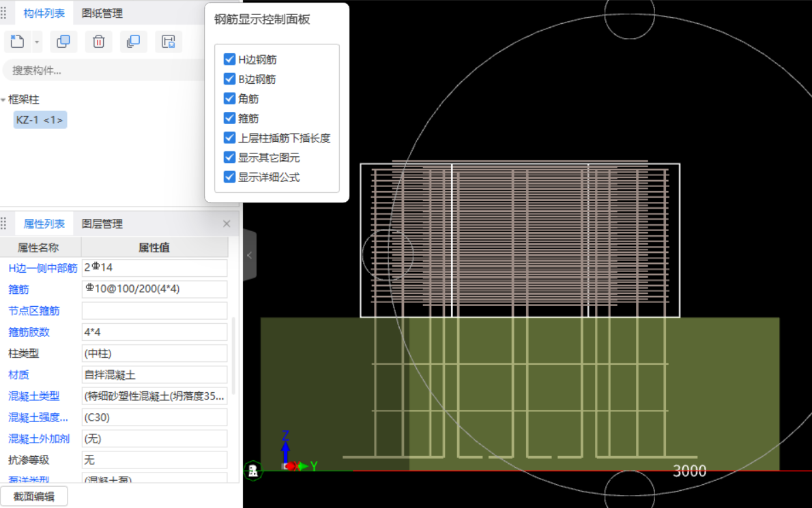Click the empty 节点区箍筋 value field
Screen dimensions: 812x508
(x=154, y=310)
